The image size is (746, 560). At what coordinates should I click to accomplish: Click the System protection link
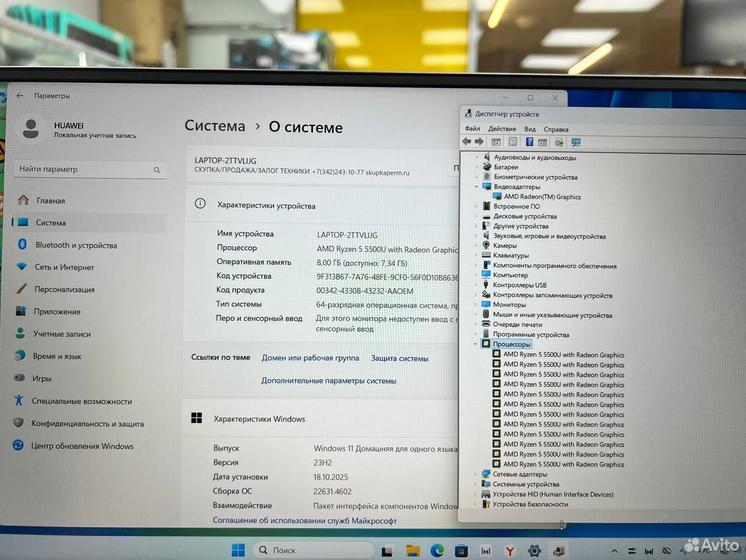(x=399, y=357)
